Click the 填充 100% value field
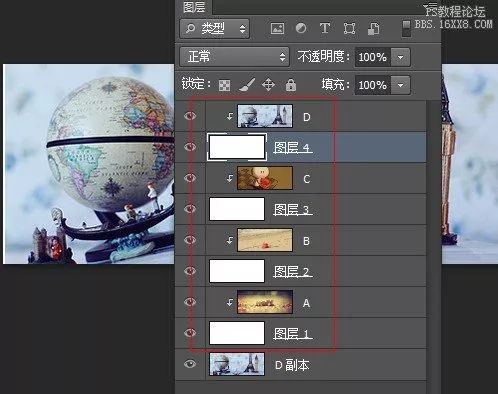Screen dimensions: 498x394 [373, 85]
